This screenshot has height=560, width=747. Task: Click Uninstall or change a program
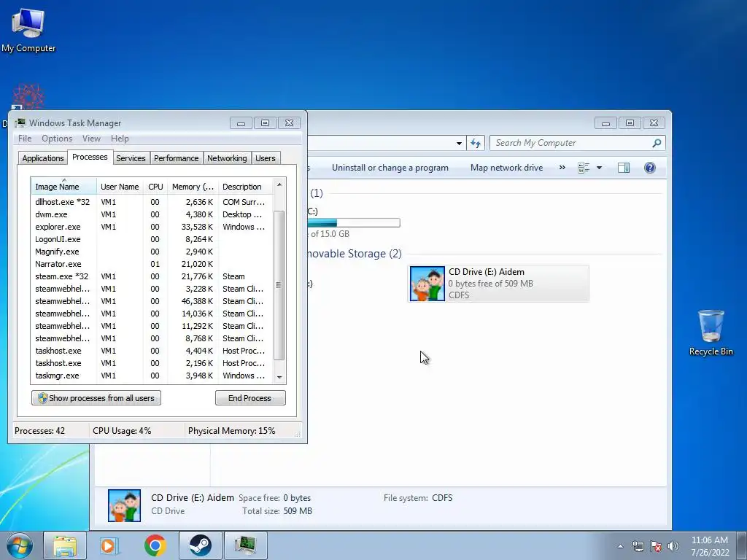(390, 168)
